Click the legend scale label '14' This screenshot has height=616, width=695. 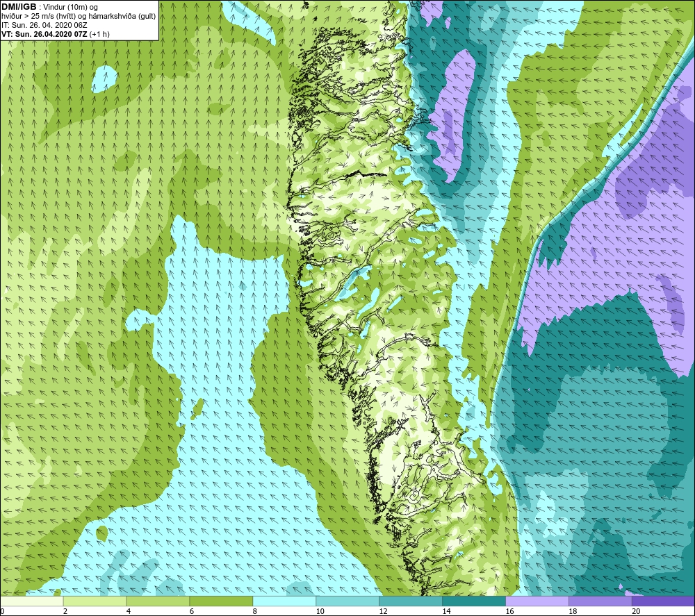tap(446, 611)
